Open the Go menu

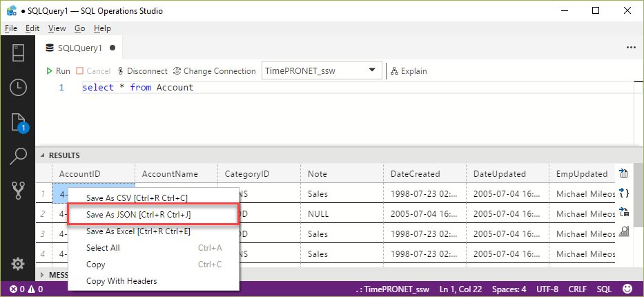pyautogui.click(x=79, y=28)
